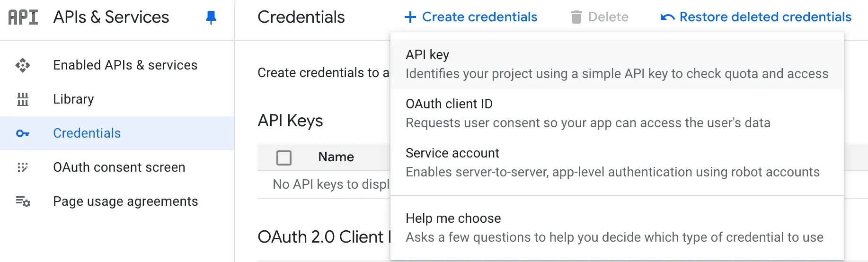Click the Enabled APIs diamond icon

(x=23, y=65)
